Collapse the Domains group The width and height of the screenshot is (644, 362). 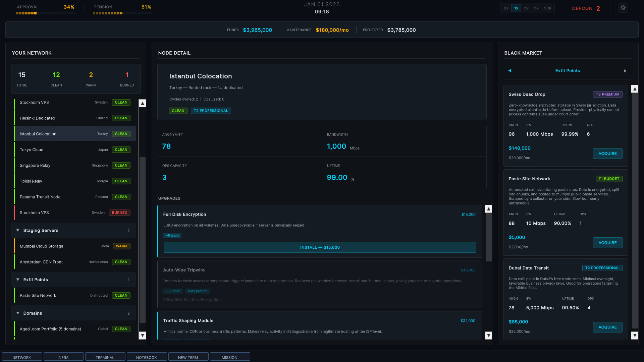pos(18,313)
